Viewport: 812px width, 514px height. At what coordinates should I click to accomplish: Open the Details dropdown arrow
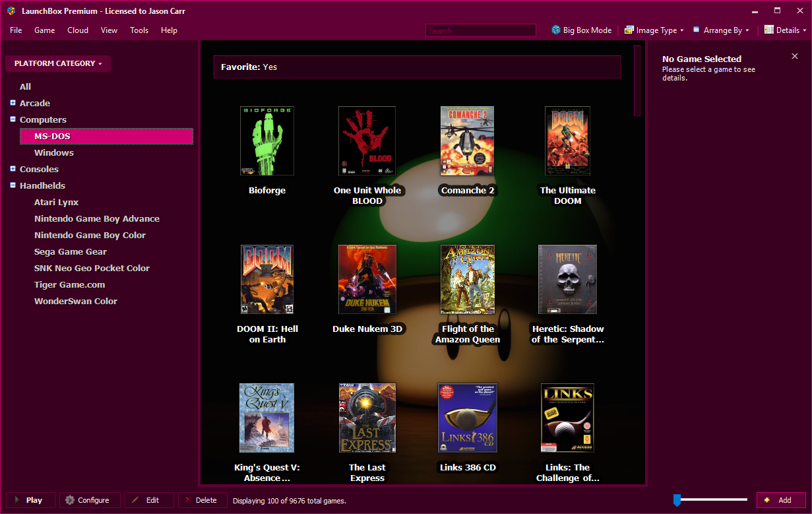[x=805, y=30]
